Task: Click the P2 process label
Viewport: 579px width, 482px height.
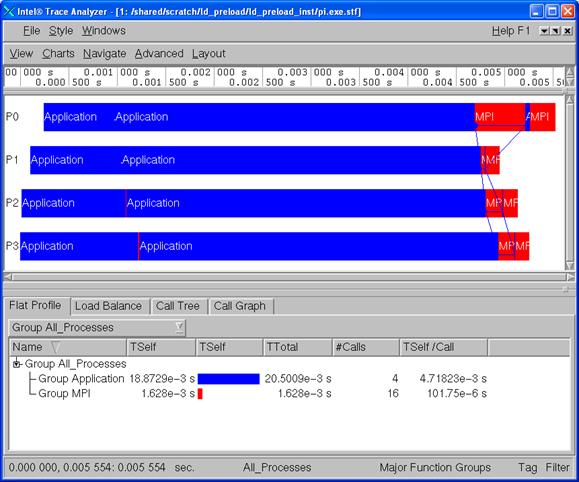Action: (12, 203)
